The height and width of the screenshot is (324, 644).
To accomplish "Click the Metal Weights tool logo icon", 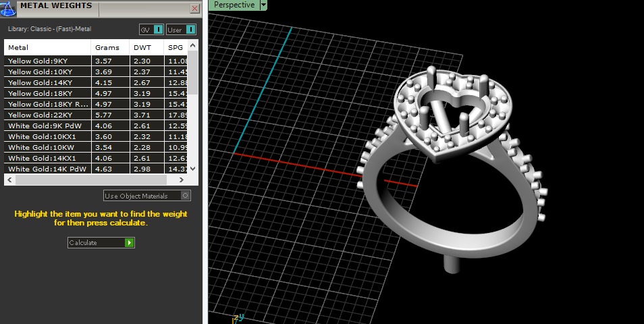I will click(x=8, y=8).
